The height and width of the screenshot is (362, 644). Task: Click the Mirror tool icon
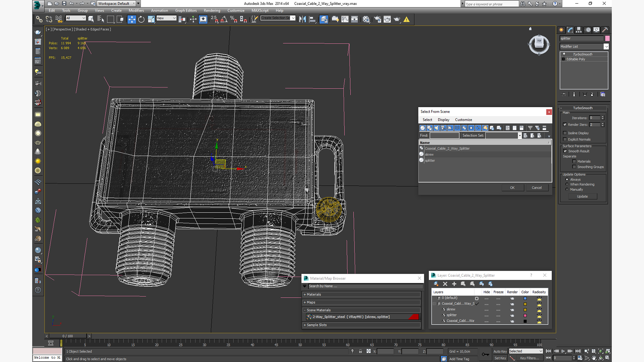[302, 19]
